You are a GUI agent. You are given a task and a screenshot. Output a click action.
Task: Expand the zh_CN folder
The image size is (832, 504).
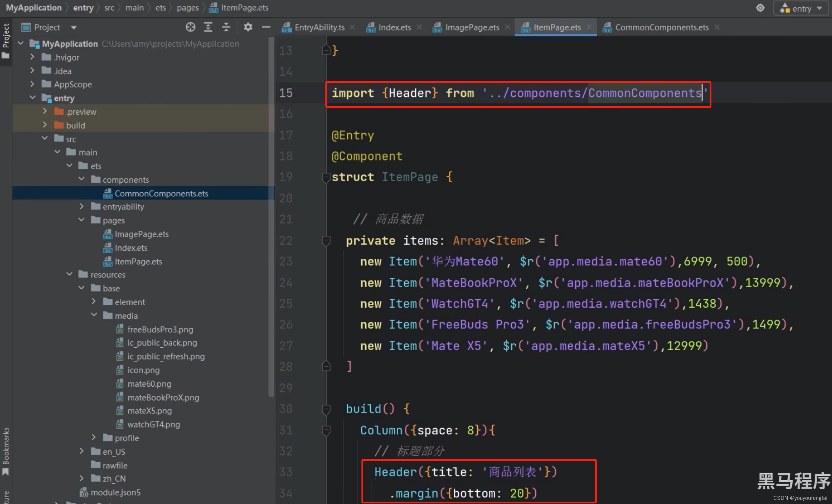[81, 478]
